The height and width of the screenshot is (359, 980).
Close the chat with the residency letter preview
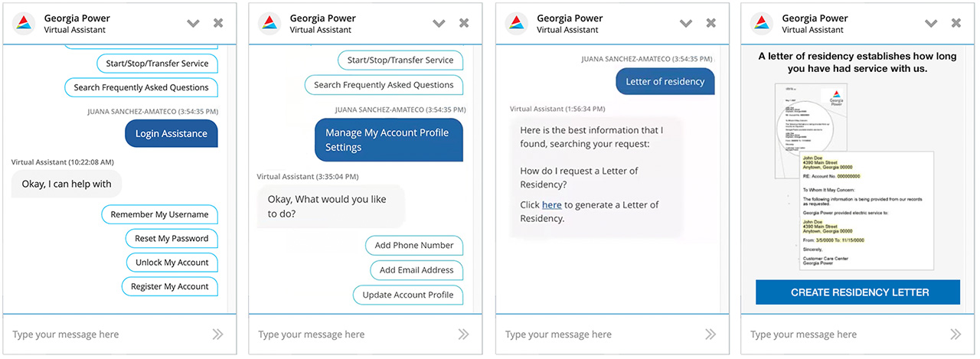956,24
